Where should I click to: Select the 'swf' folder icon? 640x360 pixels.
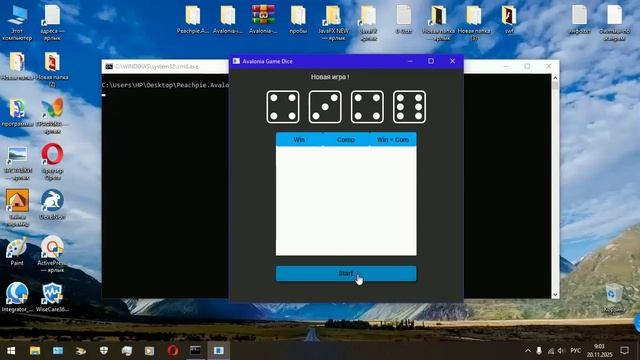[509, 20]
